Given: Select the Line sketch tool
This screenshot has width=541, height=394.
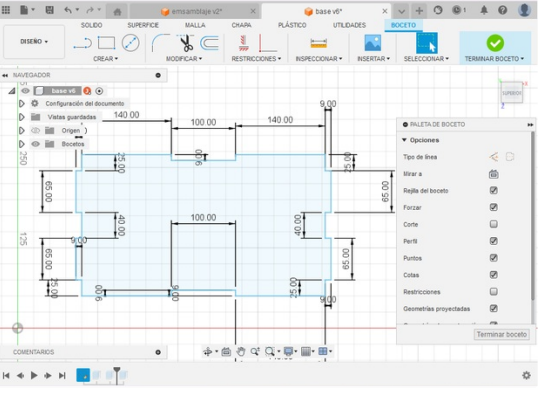Looking at the screenshot, I should coord(82,43).
